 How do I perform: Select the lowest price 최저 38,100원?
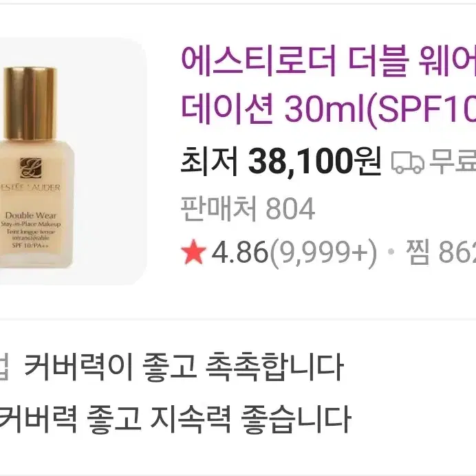tap(281, 162)
